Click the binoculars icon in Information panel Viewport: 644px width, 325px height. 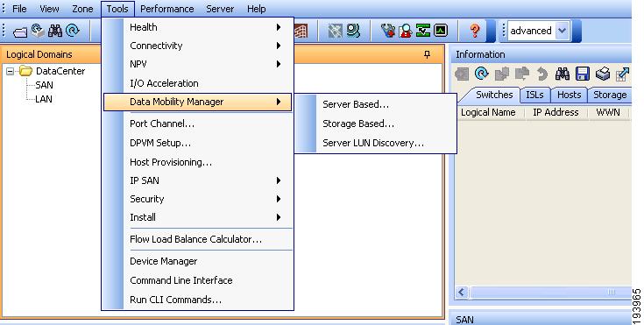[563, 74]
